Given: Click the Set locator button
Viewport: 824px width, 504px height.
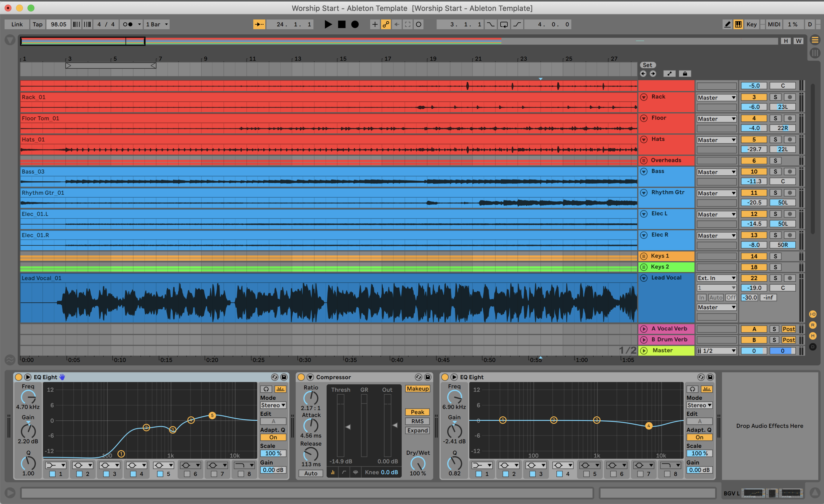Looking at the screenshot, I should point(647,65).
